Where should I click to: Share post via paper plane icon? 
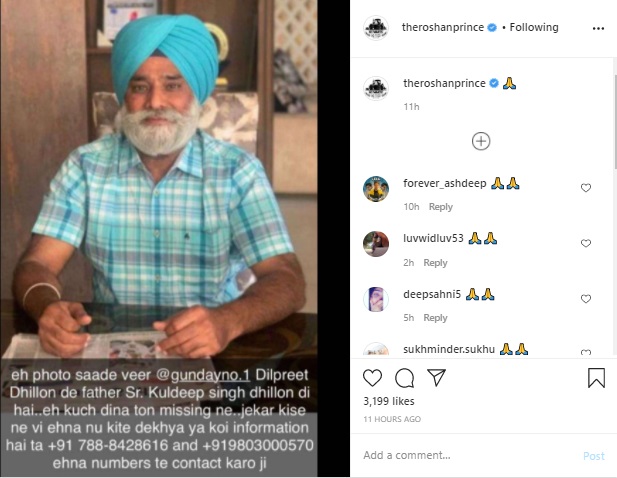(x=436, y=377)
